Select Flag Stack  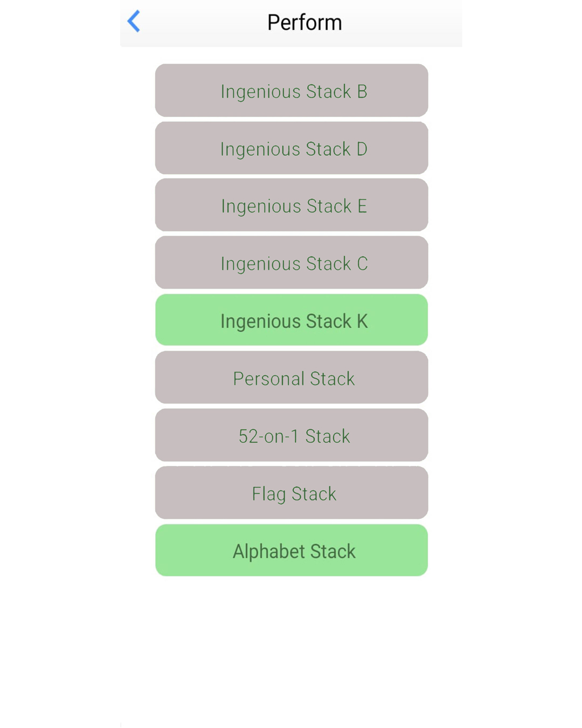[292, 493]
